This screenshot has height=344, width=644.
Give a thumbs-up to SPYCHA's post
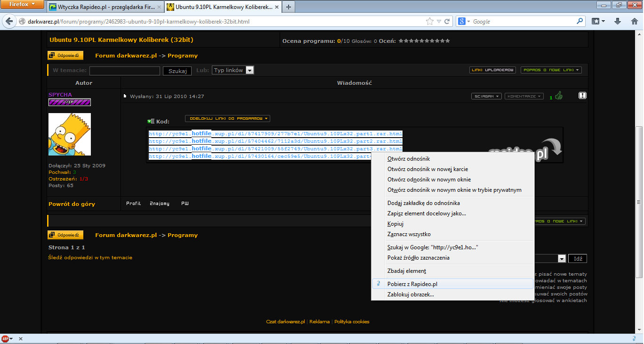[x=559, y=96]
